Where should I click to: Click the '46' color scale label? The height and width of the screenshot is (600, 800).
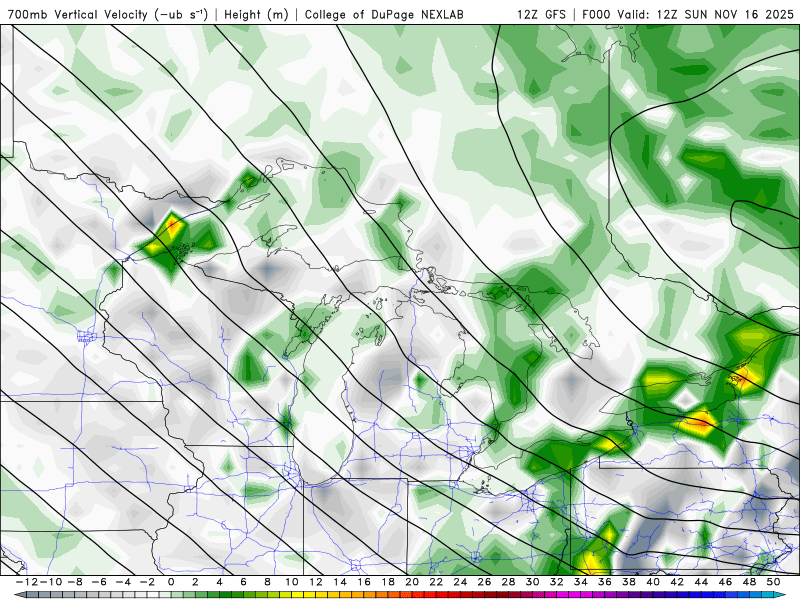726,582
